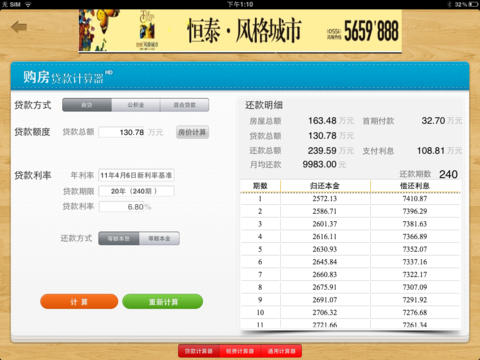Screen dimensions: 480x360
Task: Select interest value 7322.17 in period 7
Action: [x=415, y=275]
